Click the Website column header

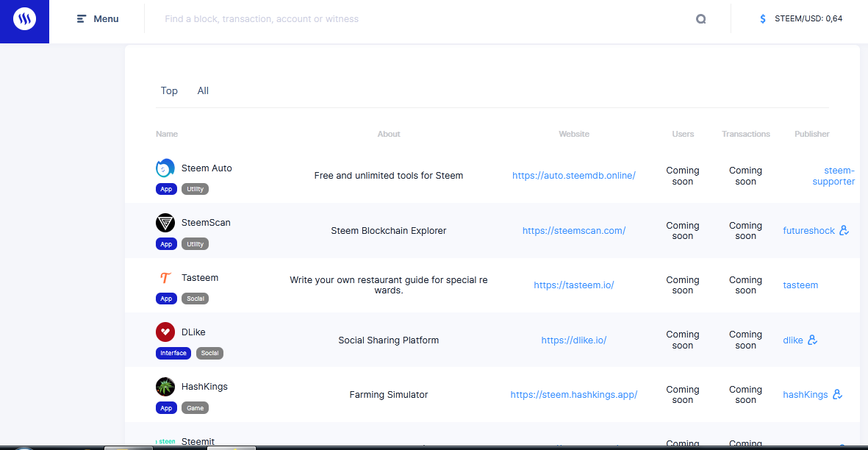click(574, 134)
